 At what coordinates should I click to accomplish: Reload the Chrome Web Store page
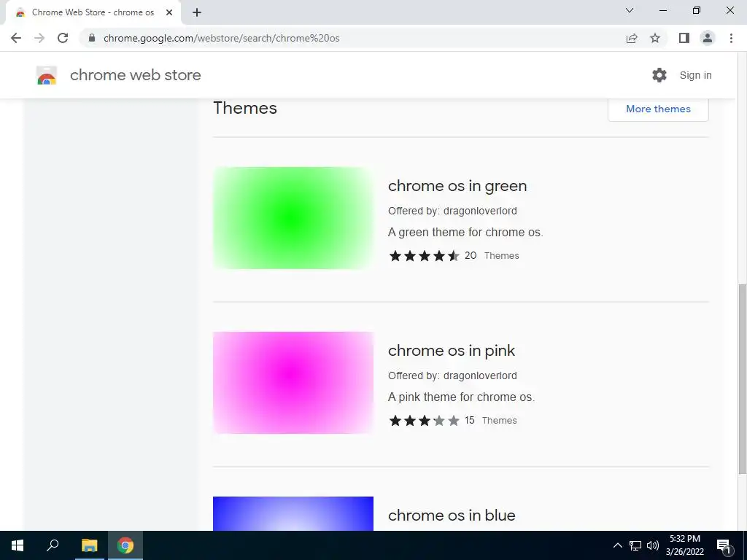pos(63,38)
